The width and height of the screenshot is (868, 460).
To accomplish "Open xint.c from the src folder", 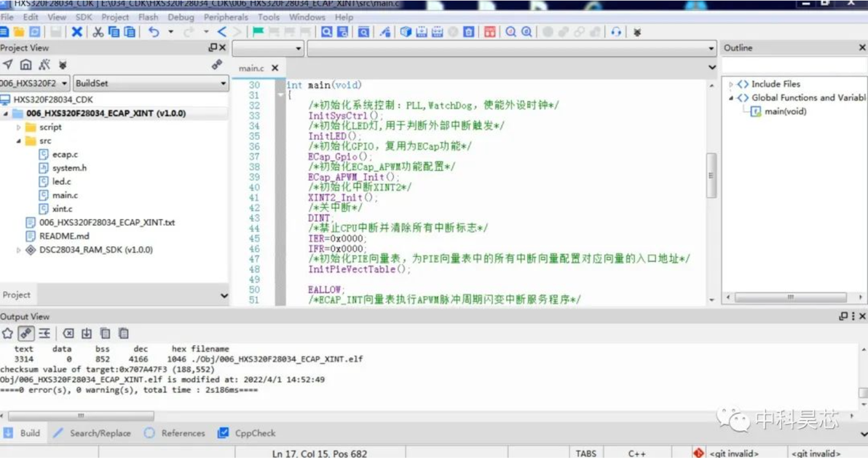I will click(62, 209).
